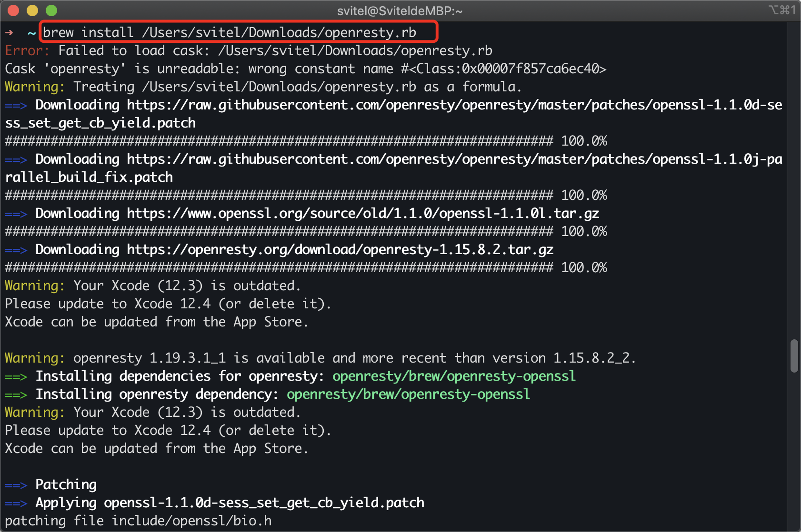Open the openssl-1.1.0j parallel build patch URL
This screenshot has height=532, width=801.
tap(454, 159)
